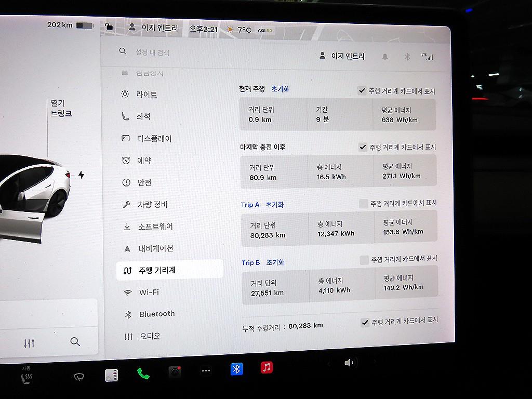Tap the dashcam camera icon in the dock
532x399 pixels.
tap(174, 369)
